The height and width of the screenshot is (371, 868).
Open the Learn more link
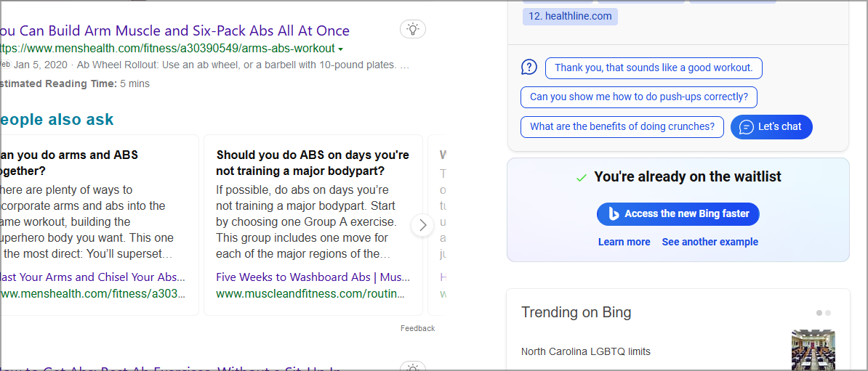tap(624, 242)
